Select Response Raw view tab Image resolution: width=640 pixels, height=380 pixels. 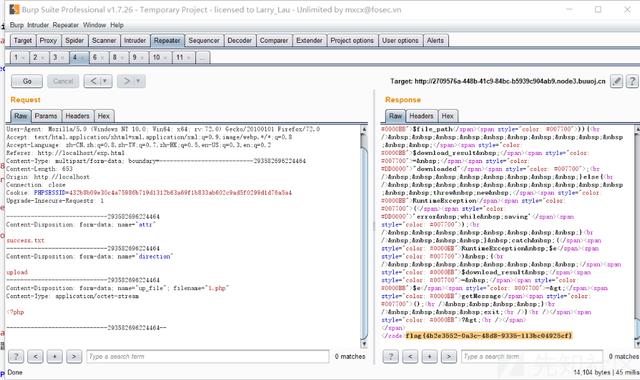point(395,116)
